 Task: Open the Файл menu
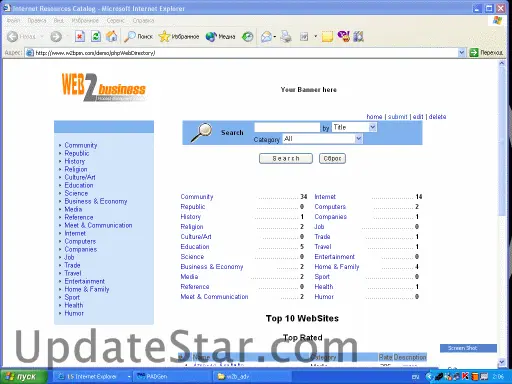13,21
